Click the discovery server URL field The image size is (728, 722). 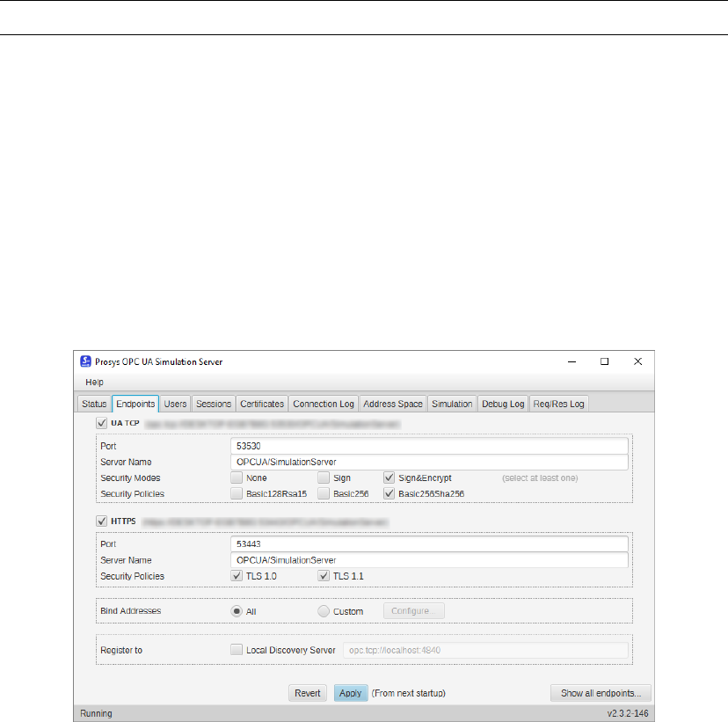[485, 650]
